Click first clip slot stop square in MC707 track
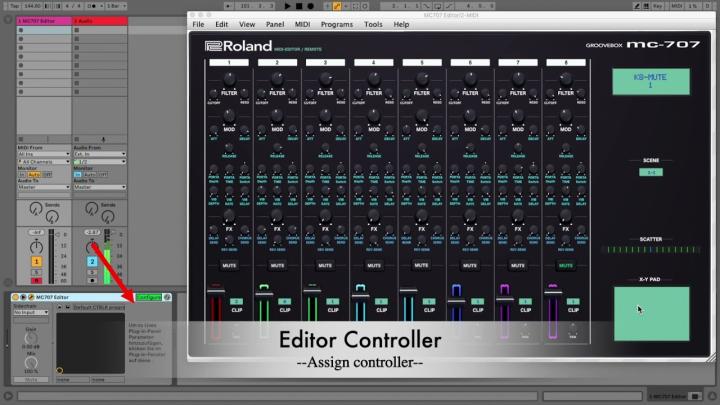This screenshot has height=405, width=720. [x=21, y=30]
